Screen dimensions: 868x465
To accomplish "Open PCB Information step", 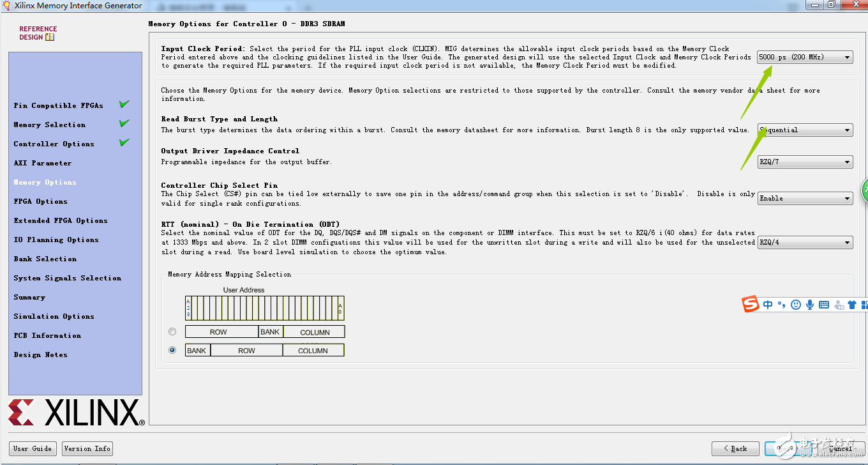I will [47, 335].
